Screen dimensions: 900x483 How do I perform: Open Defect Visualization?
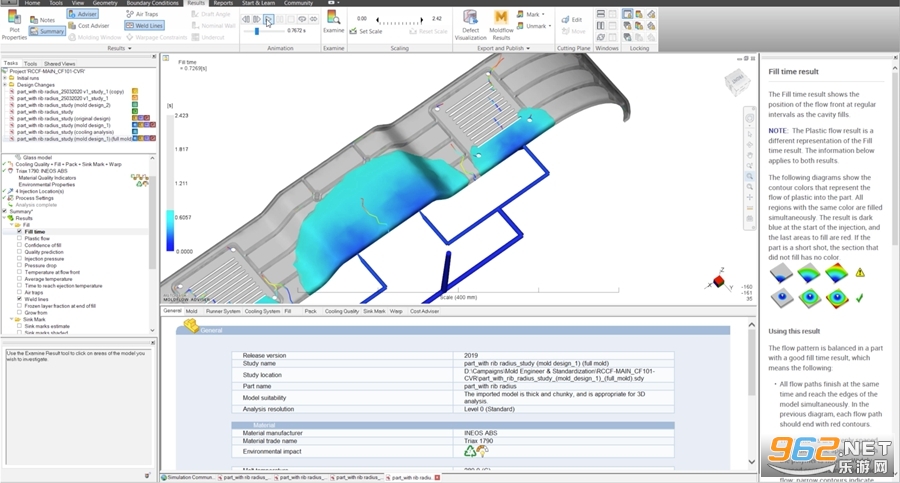[x=470, y=25]
